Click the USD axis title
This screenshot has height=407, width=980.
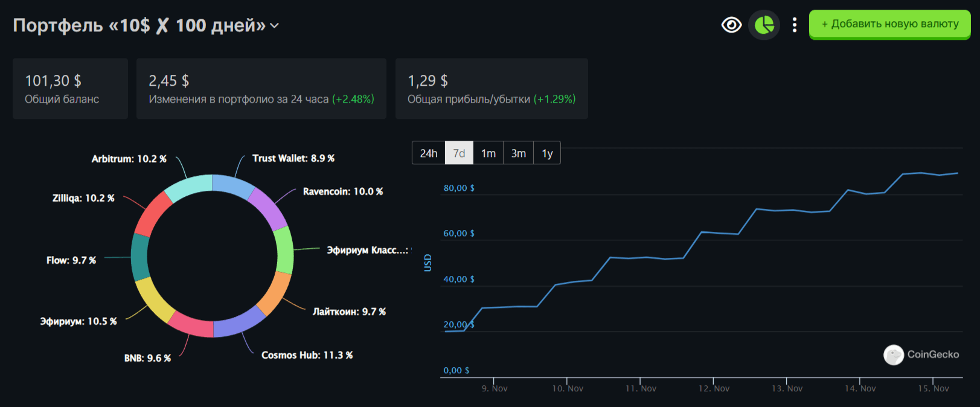(x=428, y=263)
